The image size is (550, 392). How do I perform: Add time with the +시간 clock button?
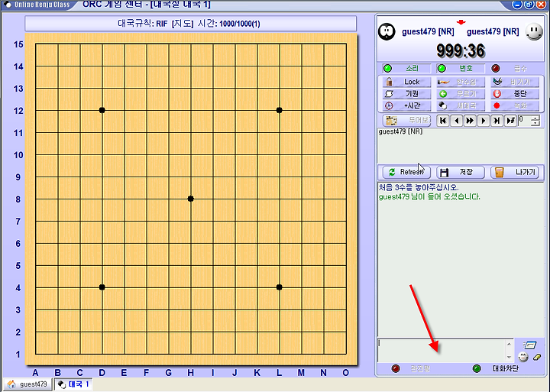click(x=407, y=105)
